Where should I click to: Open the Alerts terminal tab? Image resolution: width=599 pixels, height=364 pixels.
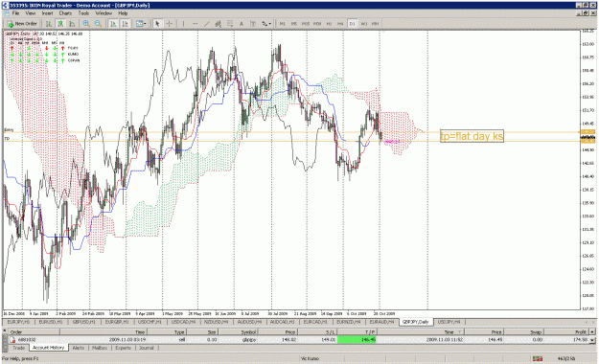[79, 348]
